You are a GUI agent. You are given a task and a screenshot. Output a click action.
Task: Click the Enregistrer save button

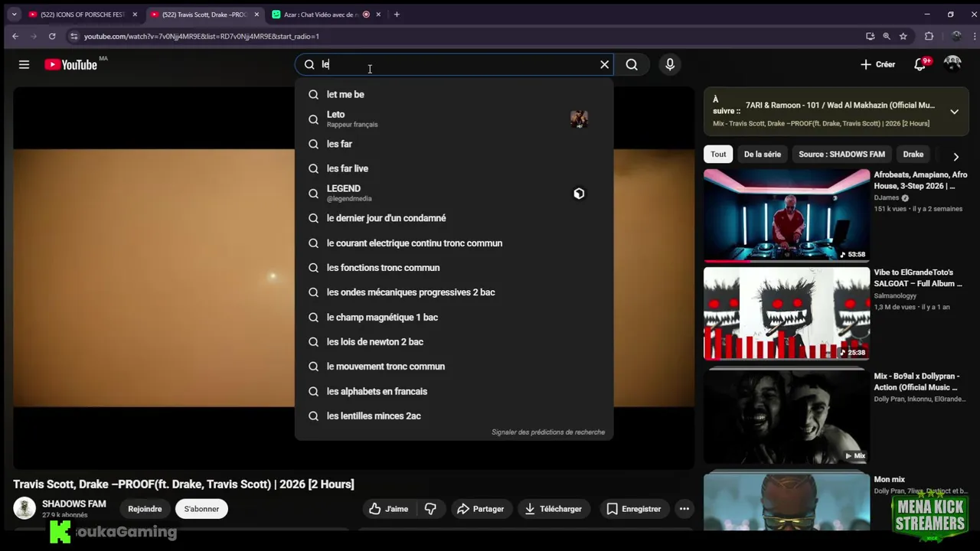(x=633, y=509)
